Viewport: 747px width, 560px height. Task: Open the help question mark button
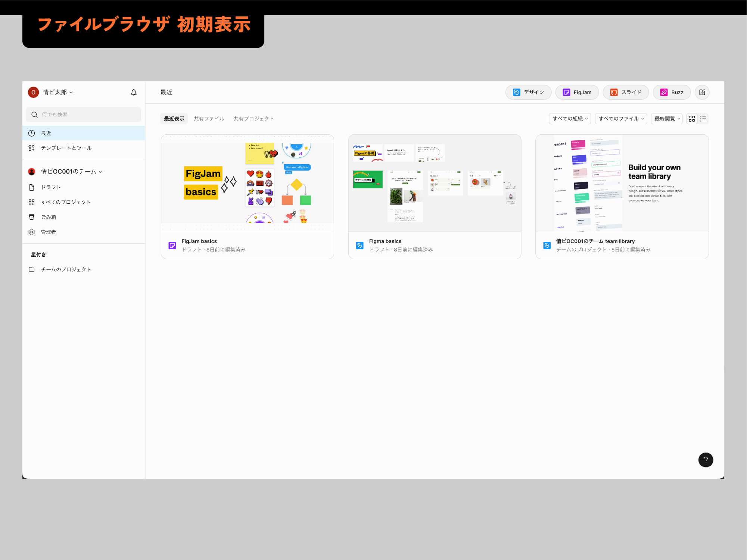[706, 460]
